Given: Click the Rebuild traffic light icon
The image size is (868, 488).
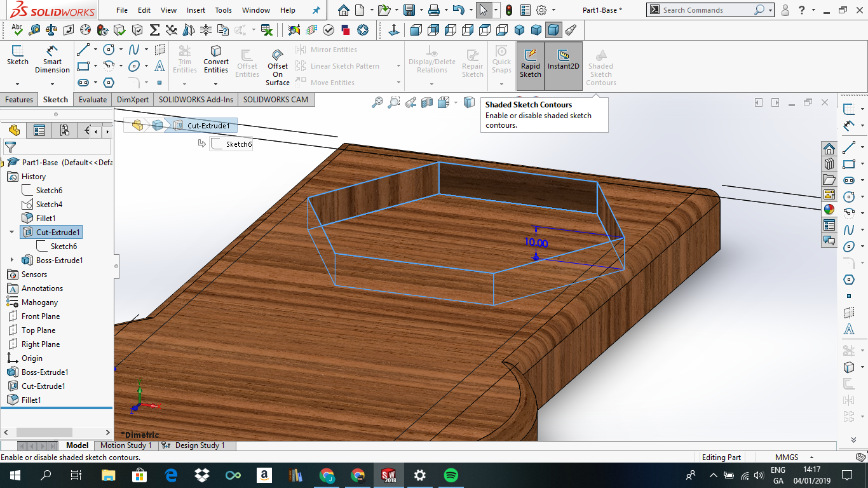Looking at the screenshot, I should tap(509, 10).
